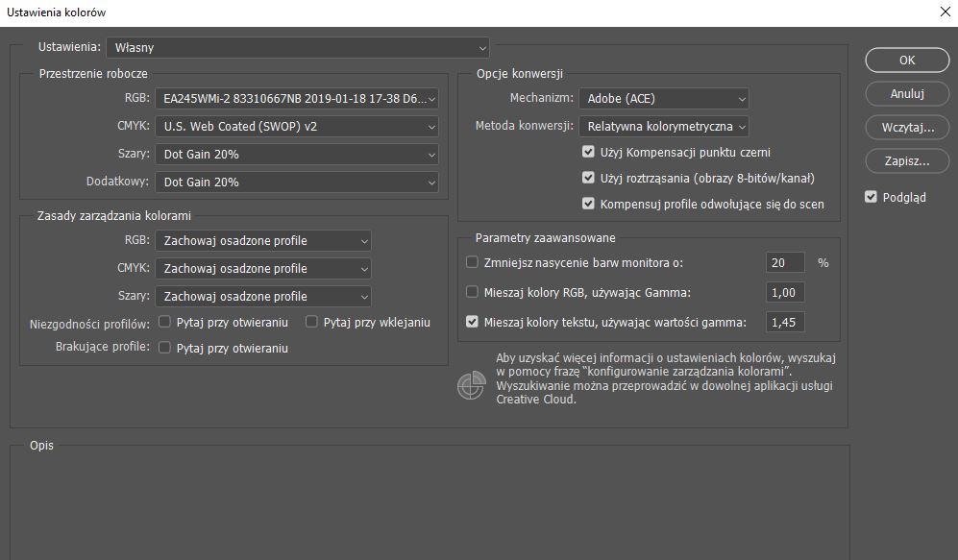The width and height of the screenshot is (958, 560).
Task: Toggle Kompensuj profile odwołujące się do scen
Action: click(589, 204)
